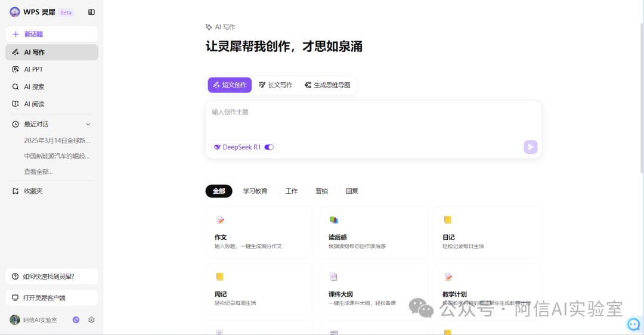644x335 pixels.
Task: Switch to the 生成思维导图 tab
Action: [x=327, y=85]
